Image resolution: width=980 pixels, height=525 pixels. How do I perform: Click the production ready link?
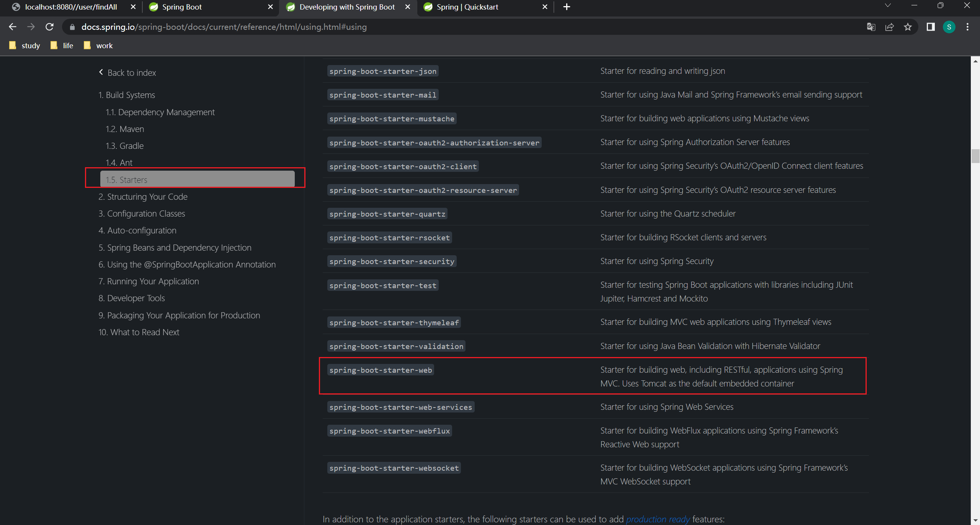pos(658,519)
